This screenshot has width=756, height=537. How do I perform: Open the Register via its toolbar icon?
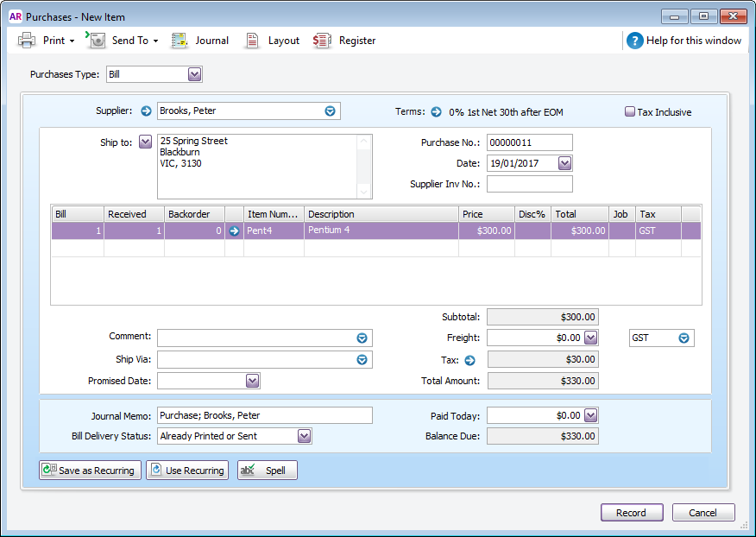coord(322,40)
